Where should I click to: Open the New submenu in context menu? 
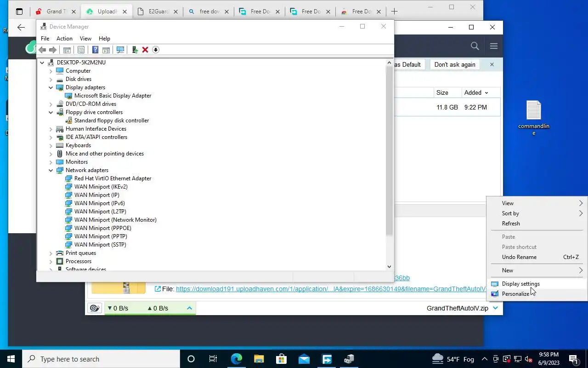(537, 270)
